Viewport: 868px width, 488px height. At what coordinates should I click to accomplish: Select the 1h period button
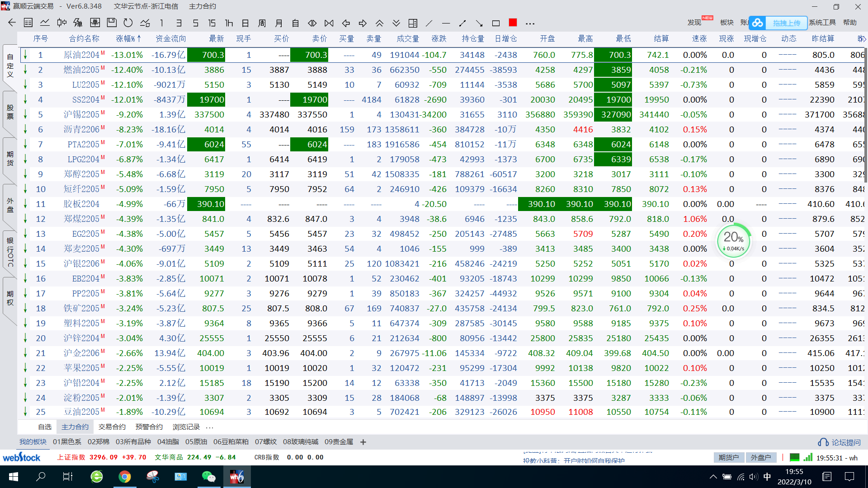[x=229, y=23]
